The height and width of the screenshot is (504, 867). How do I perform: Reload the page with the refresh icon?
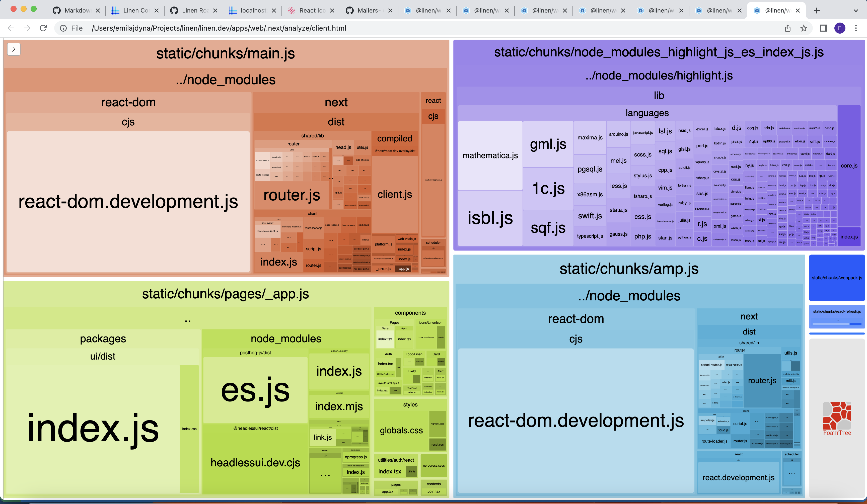43,28
